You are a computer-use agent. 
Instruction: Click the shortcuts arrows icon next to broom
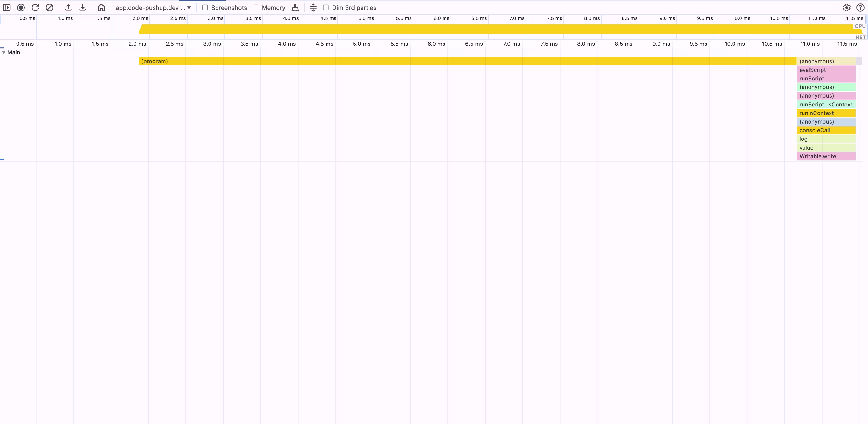click(313, 7)
